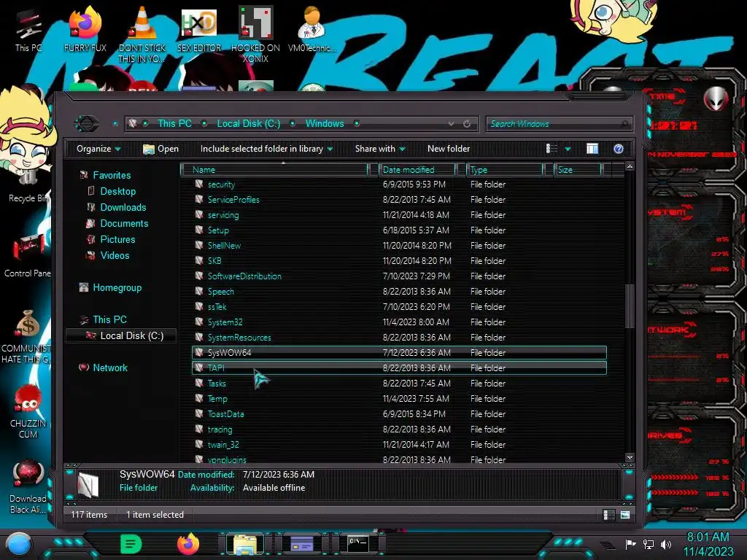Sort by the Size column header

(578, 169)
